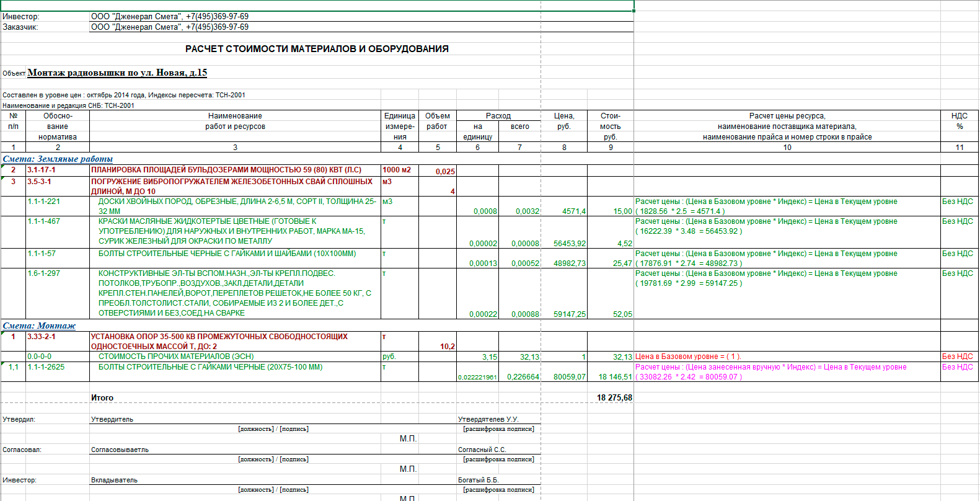Click the price value '59147,25'
This screenshot has height=501, width=980.
(570, 314)
